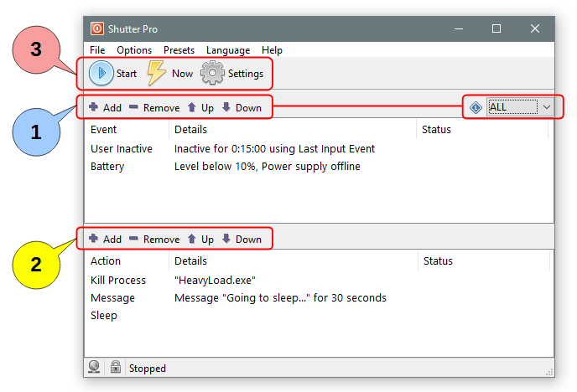Move action down in actions list
This screenshot has width=577, height=392.
tap(242, 239)
